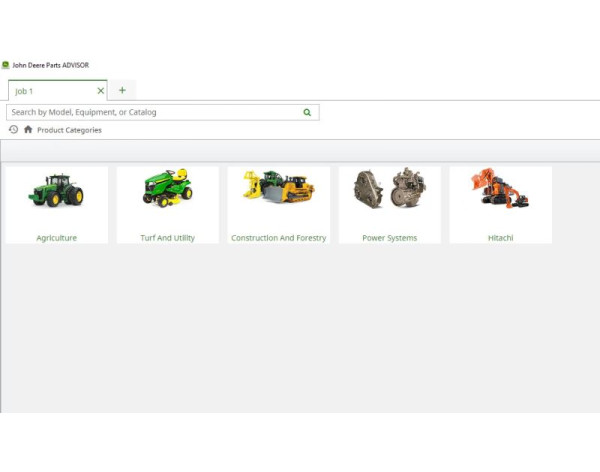Open Construction And Forestry text link
Screen dimensions: 600x472
278,238
